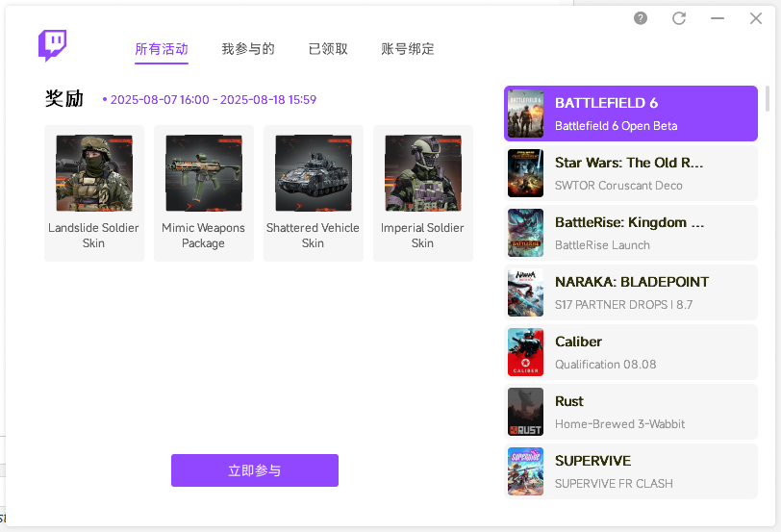Image resolution: width=781 pixels, height=532 pixels.
Task: Click the Shattered Vehicle Skin image
Action: pyautogui.click(x=314, y=173)
